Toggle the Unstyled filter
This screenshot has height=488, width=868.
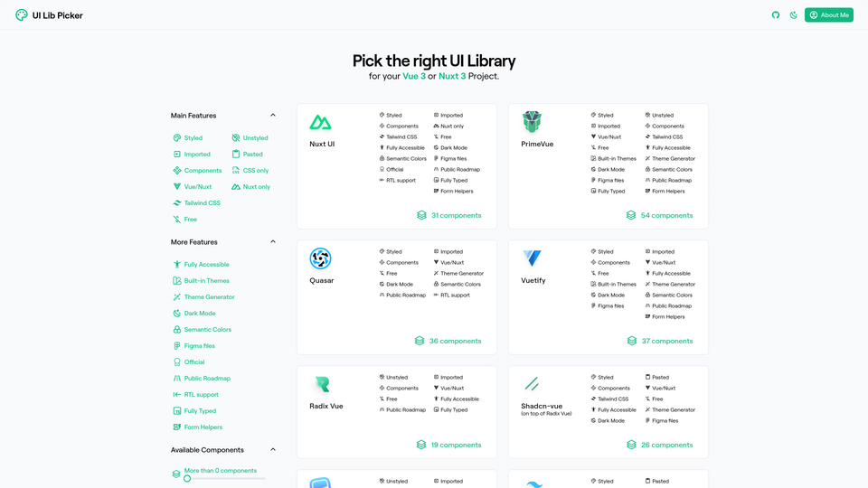(250, 137)
